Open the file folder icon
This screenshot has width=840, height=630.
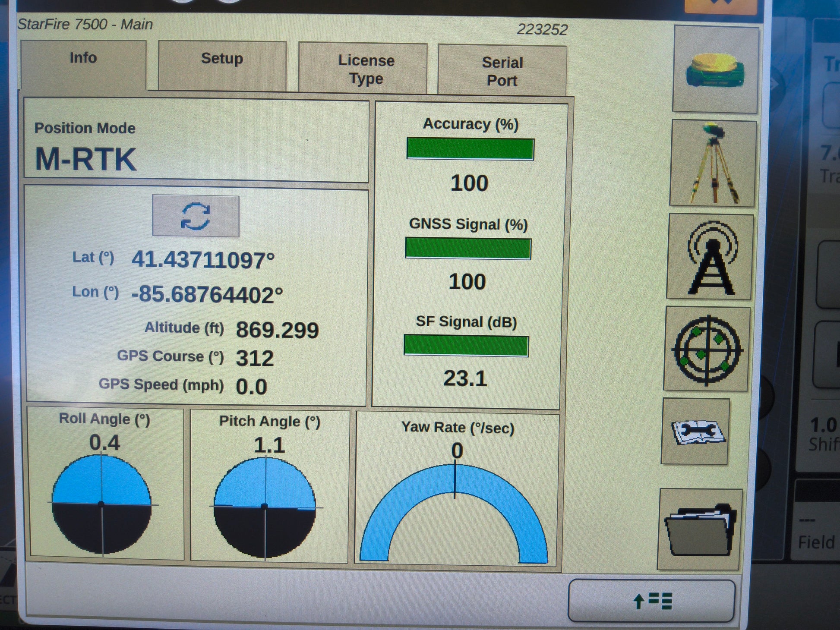point(700,529)
